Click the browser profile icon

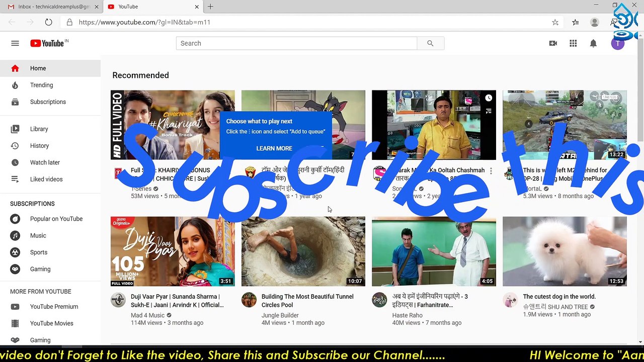pyautogui.click(x=594, y=22)
